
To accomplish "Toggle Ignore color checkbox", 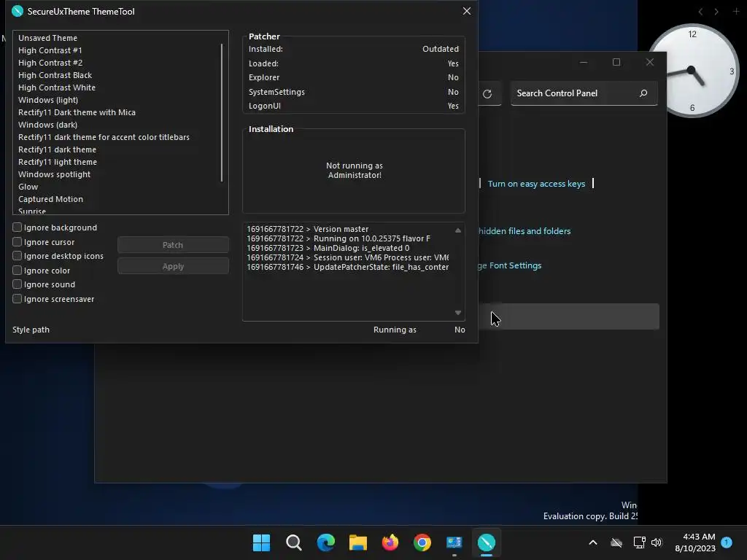I will pos(18,270).
